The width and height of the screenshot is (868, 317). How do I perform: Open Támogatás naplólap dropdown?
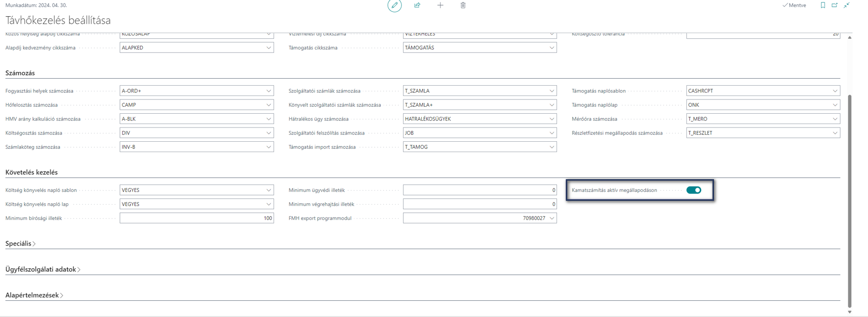coord(835,105)
